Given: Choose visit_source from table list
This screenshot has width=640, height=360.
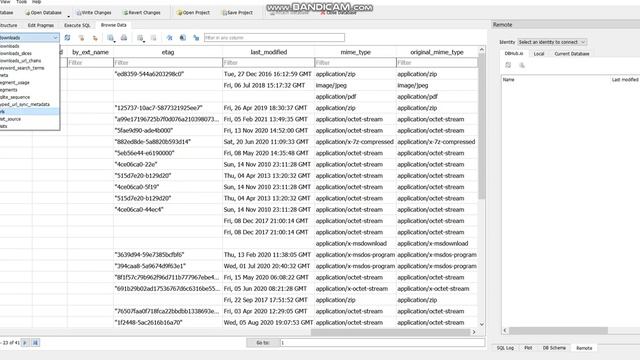Looking at the screenshot, I should point(29,119).
